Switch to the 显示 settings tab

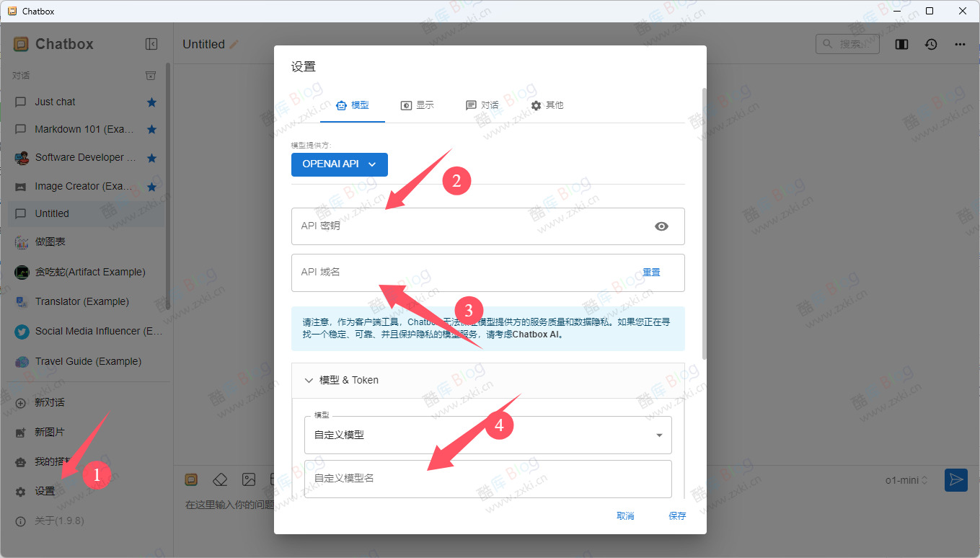418,105
